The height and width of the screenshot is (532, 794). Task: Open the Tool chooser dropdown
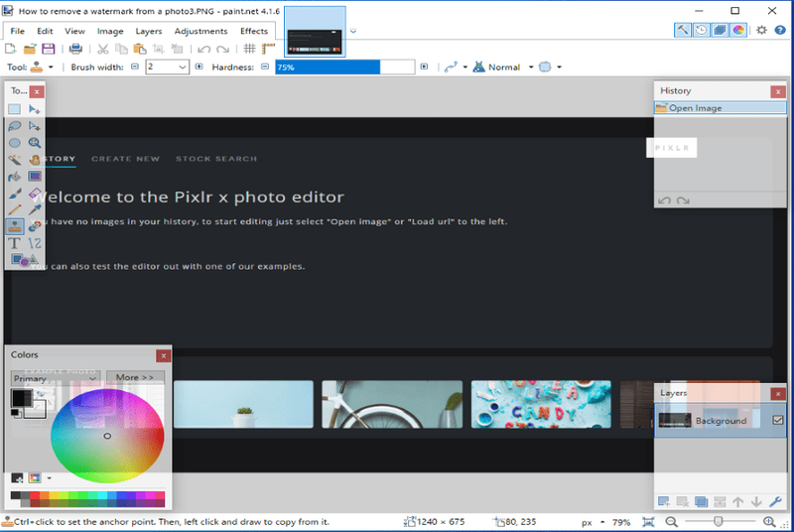[51, 66]
